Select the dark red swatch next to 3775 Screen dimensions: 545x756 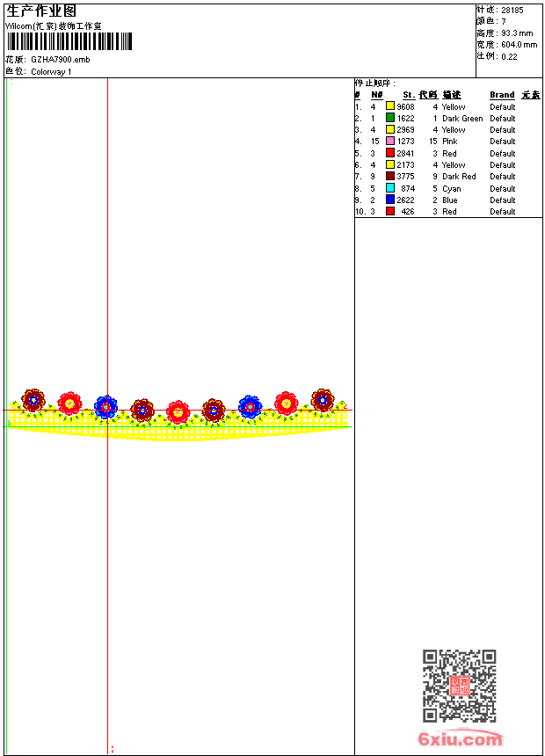pos(390,176)
